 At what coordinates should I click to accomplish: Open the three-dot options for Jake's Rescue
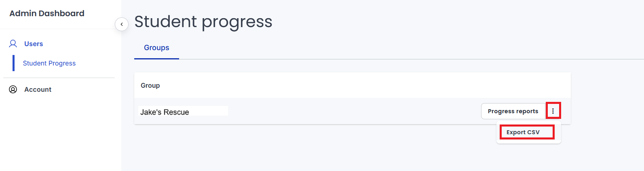click(x=553, y=111)
